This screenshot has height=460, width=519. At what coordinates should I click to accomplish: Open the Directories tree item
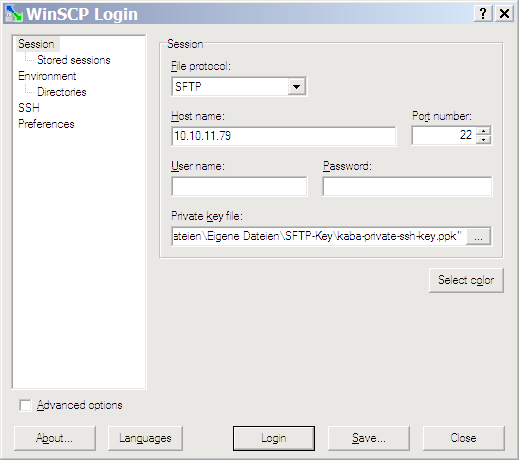[x=62, y=92]
